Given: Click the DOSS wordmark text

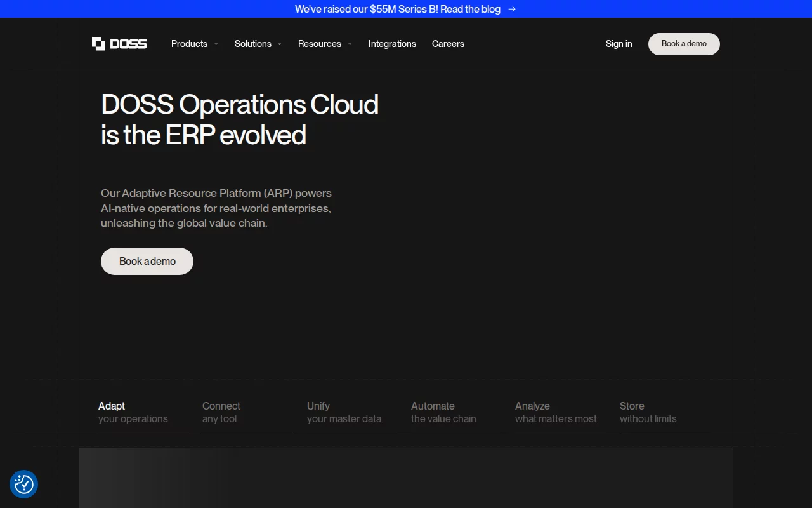Looking at the screenshot, I should pyautogui.click(x=128, y=44).
